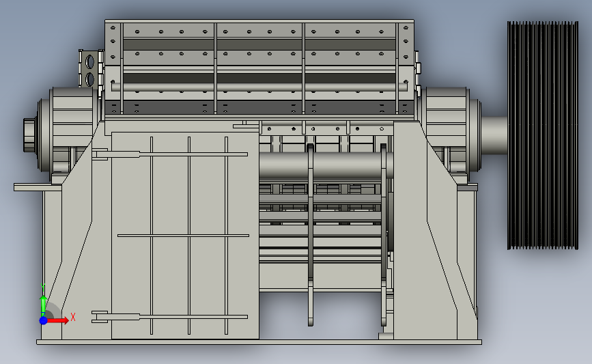Viewport: 592px width, 364px height.
Task: Click the blue origin ball of the triad
Action: tap(44, 320)
